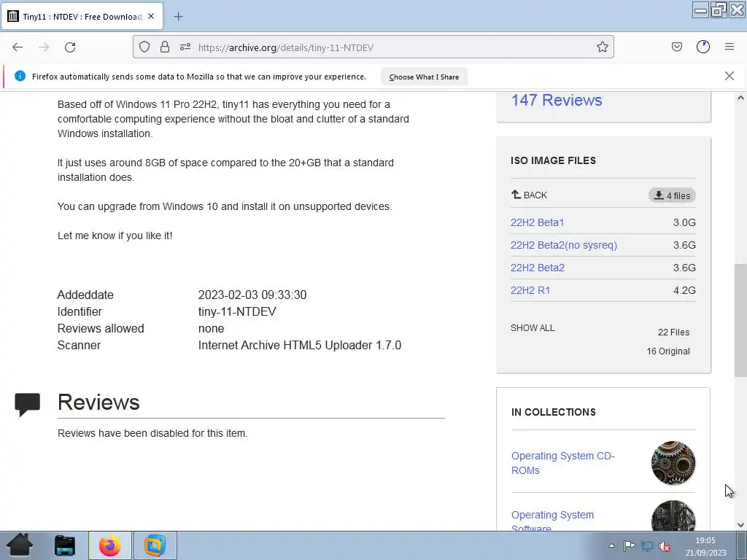747x560 pixels.
Task: Click BACK in ISO Image Files panel
Action: tap(529, 195)
